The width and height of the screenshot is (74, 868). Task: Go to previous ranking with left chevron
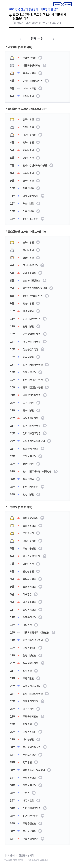point(20,39)
